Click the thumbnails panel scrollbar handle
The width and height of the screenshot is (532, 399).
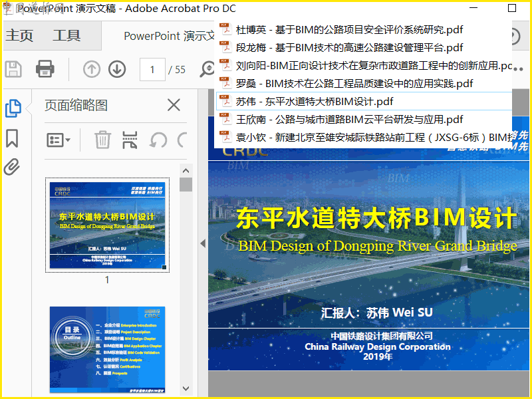[x=186, y=185]
